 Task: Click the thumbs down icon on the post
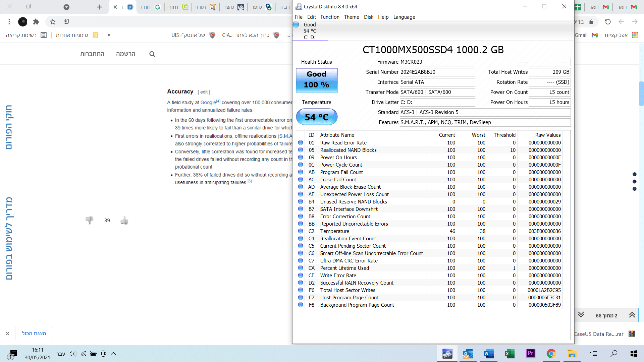(89, 220)
